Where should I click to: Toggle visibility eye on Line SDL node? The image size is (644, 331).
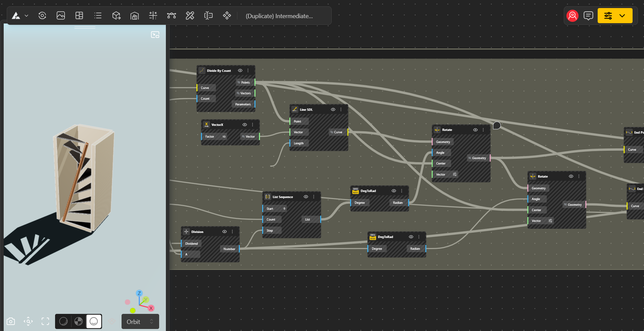[333, 109]
